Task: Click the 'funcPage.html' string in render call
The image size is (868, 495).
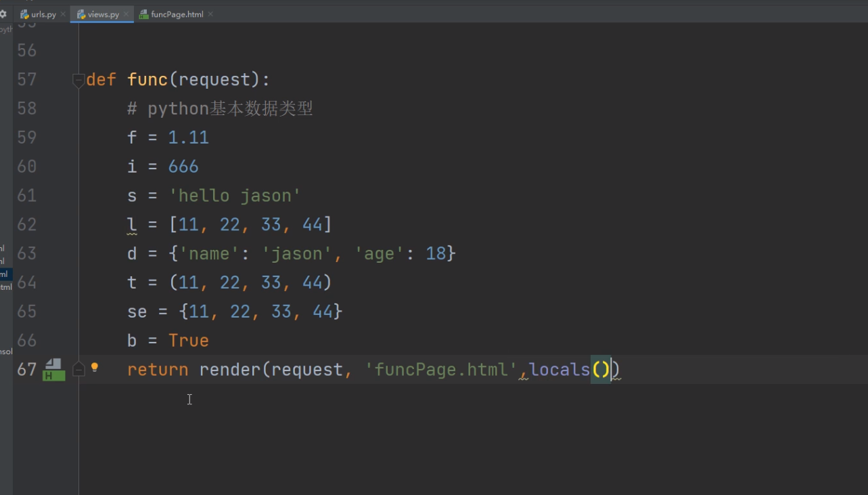Action: click(441, 370)
